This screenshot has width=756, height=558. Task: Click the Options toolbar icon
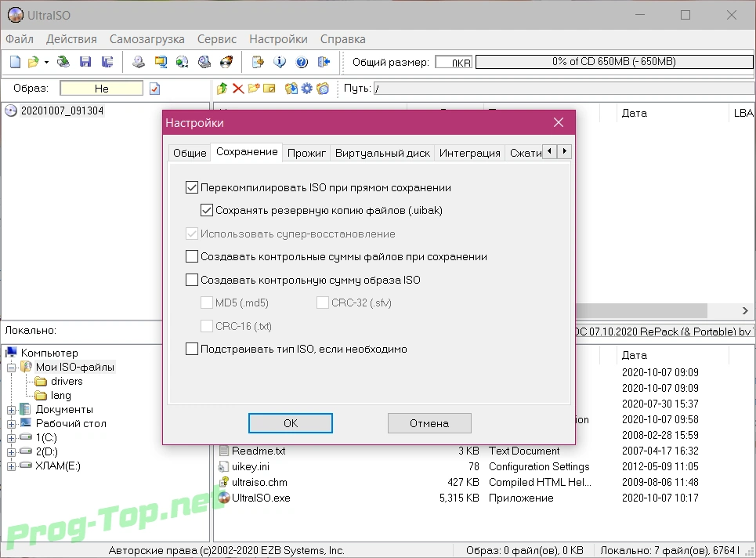click(258, 62)
